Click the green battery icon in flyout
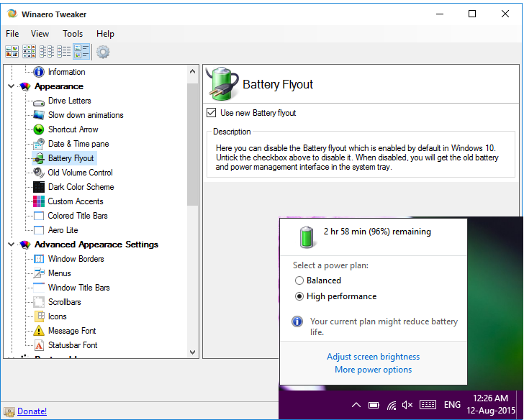 click(307, 237)
